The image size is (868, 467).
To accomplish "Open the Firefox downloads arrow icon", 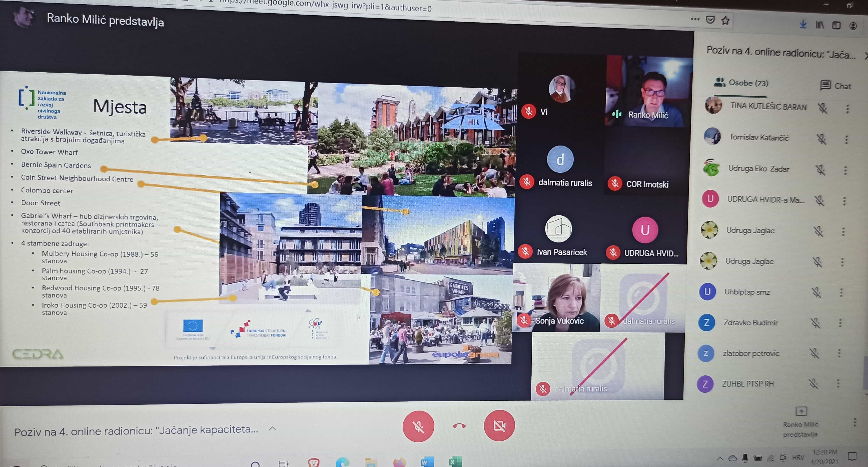I will pos(803,24).
